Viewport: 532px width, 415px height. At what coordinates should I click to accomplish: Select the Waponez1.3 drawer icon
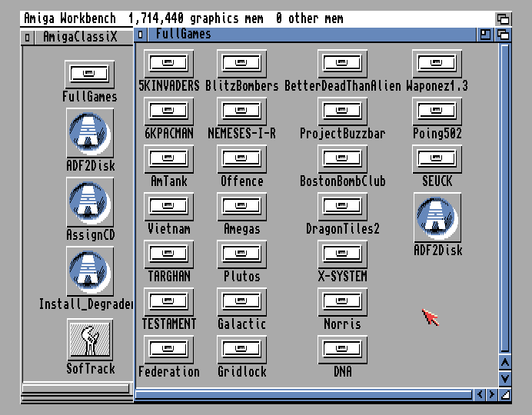[437, 64]
